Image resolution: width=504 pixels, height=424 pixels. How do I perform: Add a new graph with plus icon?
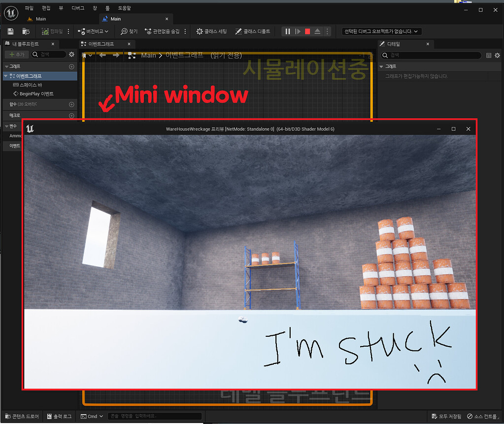tap(71, 67)
